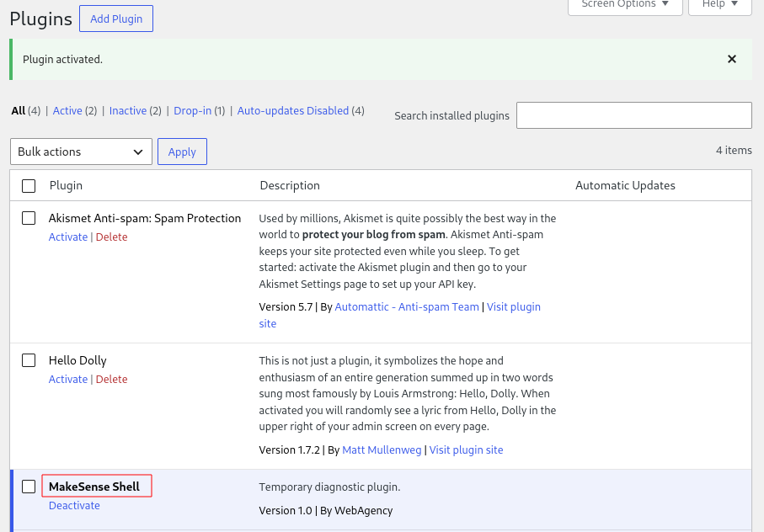Click the Apply bulk action button
The height and width of the screenshot is (532, 764).
pos(182,152)
